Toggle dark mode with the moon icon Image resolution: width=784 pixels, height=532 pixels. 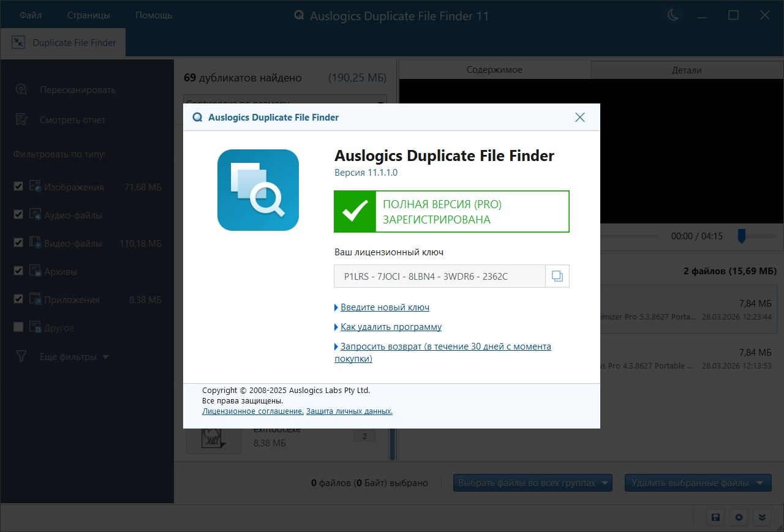(673, 15)
